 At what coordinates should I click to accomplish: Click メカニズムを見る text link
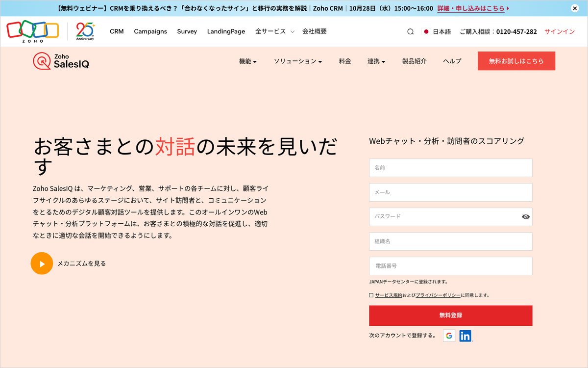click(81, 263)
